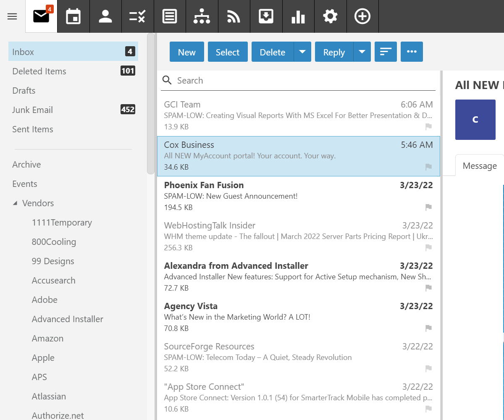504x420 pixels.
Task: Click the sort lines toolbar icon
Action: tap(386, 52)
